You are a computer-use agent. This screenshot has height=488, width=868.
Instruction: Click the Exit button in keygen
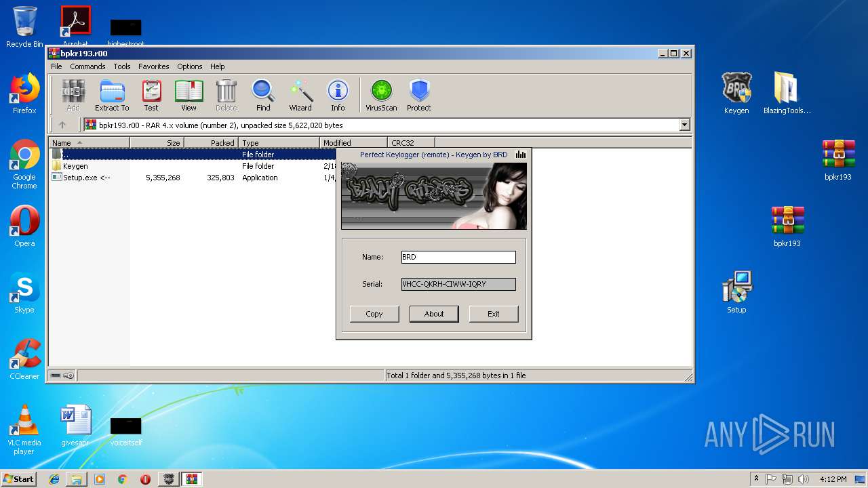pos(494,314)
